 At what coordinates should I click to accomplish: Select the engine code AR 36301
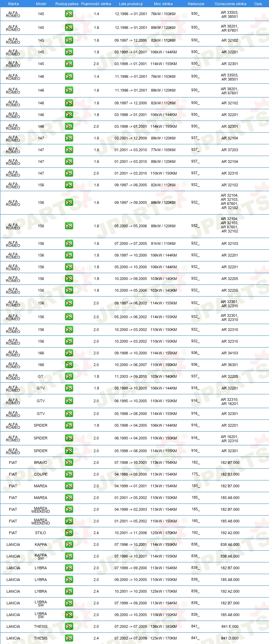tap(230, 365)
